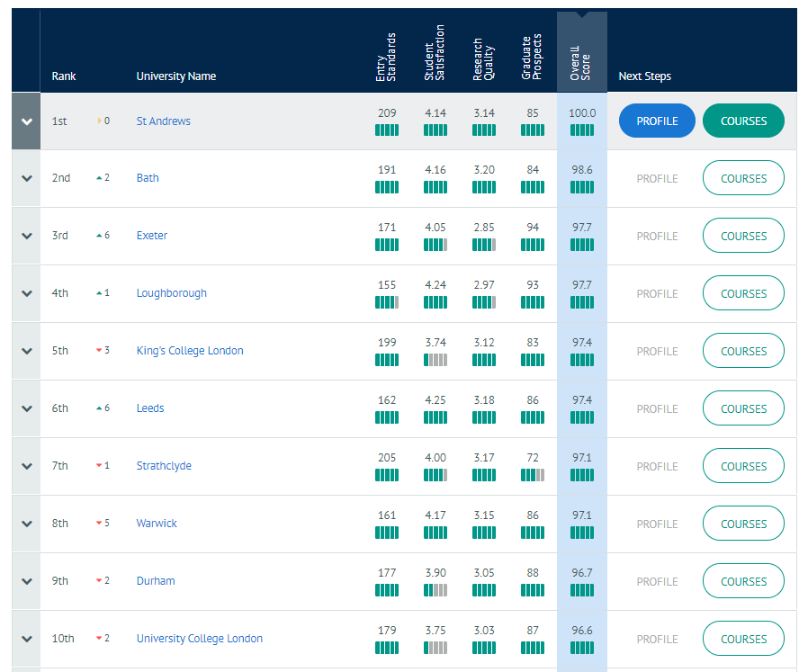The image size is (808, 672).
Task: Click COURSES button for King's College London
Action: coord(743,351)
